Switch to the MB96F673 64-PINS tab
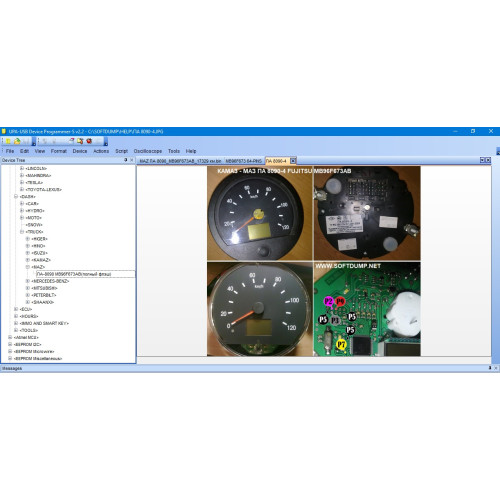This screenshot has height=500, width=500. tap(244, 161)
